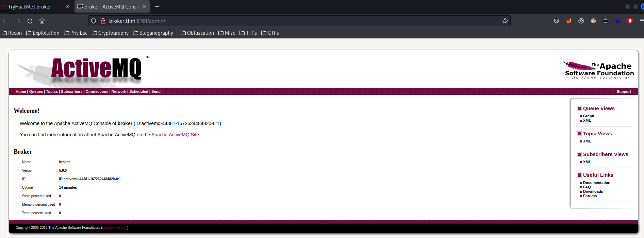
Task: Reload the broker admin page
Action: (x=30, y=21)
